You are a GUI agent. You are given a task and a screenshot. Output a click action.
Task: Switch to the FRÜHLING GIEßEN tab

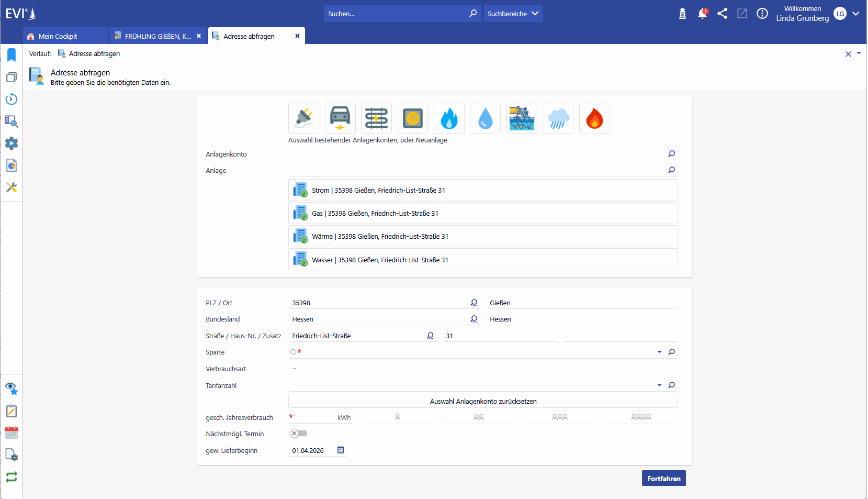(x=157, y=36)
